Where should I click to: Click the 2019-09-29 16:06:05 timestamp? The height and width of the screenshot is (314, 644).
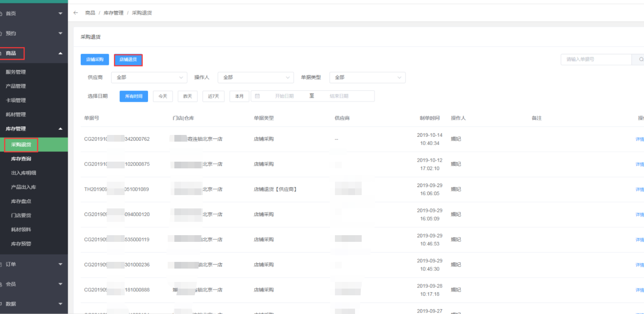(x=429, y=189)
